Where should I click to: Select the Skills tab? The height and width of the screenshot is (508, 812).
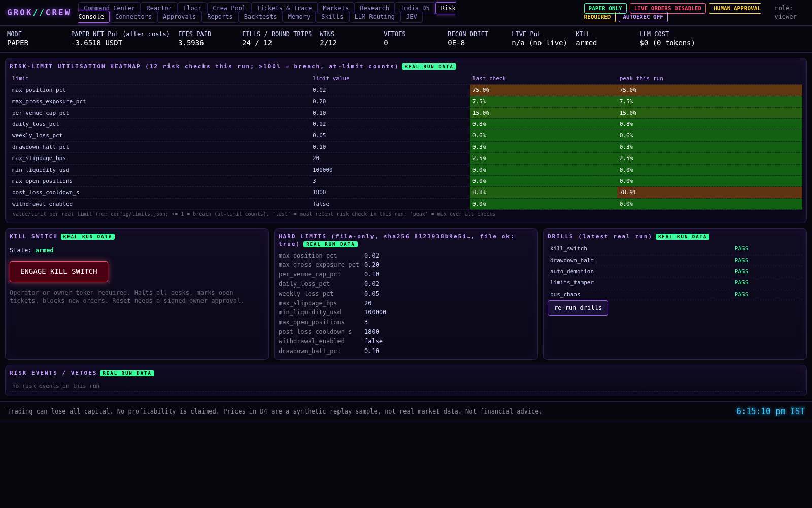332,17
